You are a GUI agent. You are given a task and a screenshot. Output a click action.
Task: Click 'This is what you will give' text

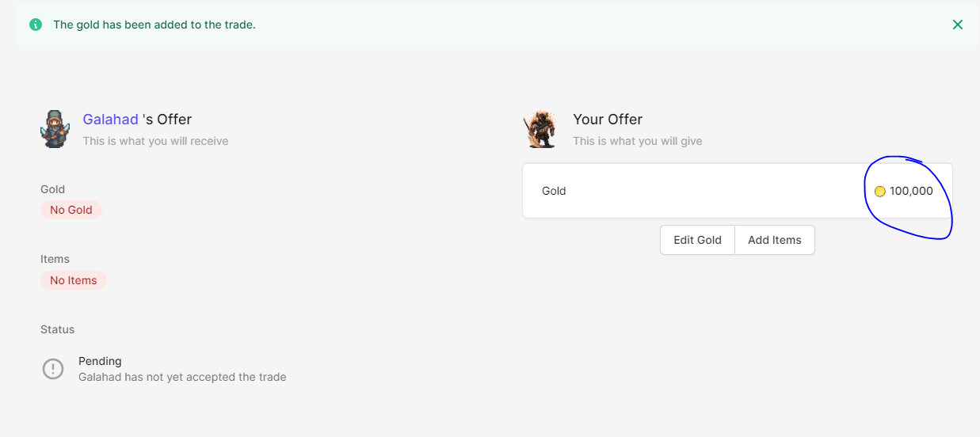[x=638, y=141]
